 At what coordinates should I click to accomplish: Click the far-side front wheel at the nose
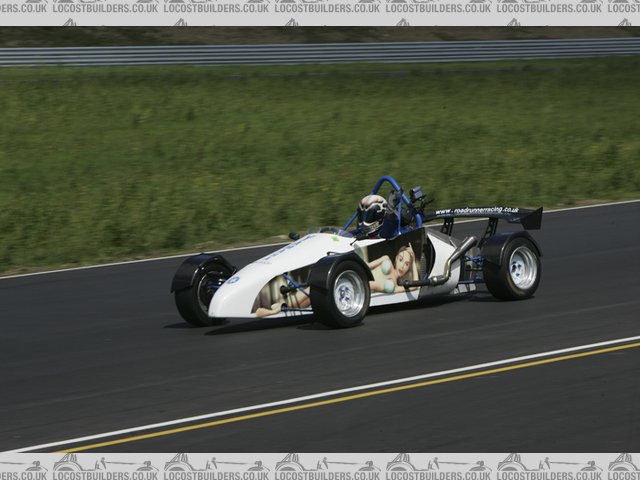click(x=198, y=295)
